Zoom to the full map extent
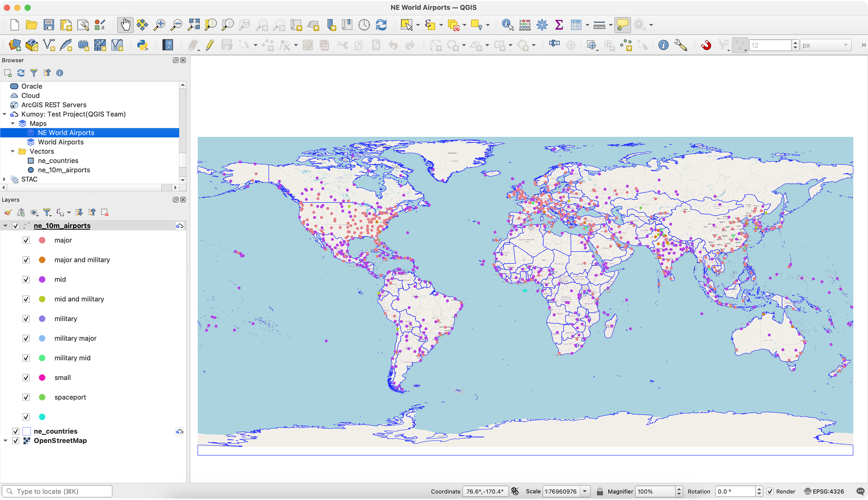Screen dimensions: 868x500 point(193,25)
